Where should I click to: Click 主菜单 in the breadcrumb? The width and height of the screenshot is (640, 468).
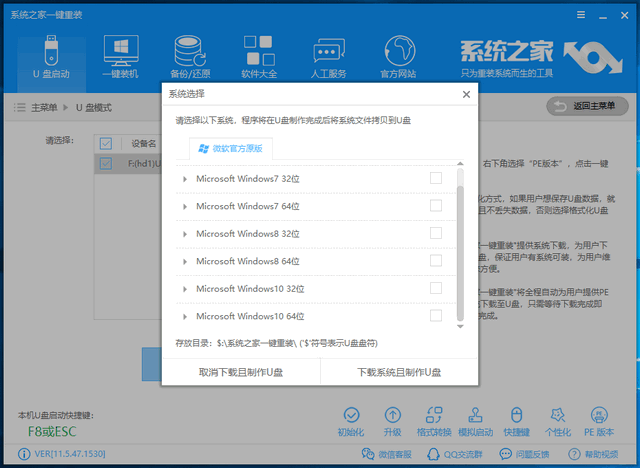pyautogui.click(x=43, y=107)
